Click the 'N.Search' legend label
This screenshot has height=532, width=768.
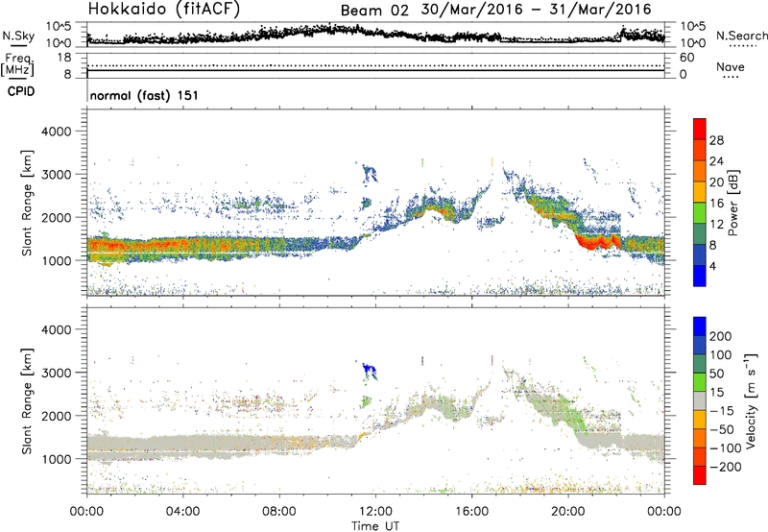pyautogui.click(x=741, y=36)
